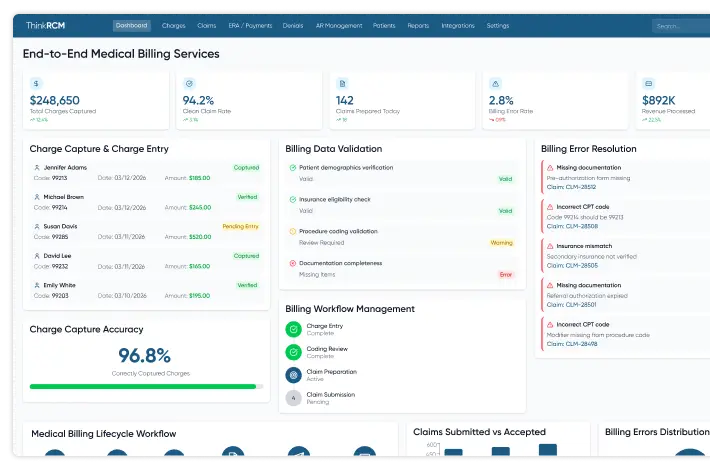Click person icon next to Emily White
Screen dimensions: 710x470
click(x=37, y=285)
